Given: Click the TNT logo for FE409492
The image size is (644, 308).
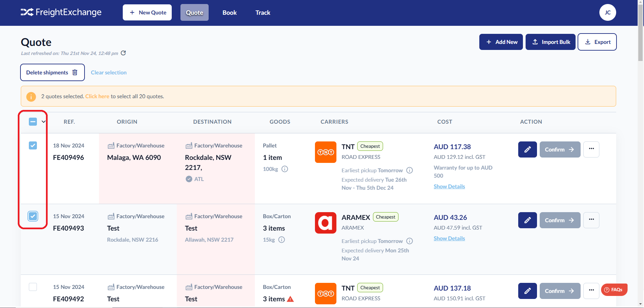Looking at the screenshot, I should (326, 294).
